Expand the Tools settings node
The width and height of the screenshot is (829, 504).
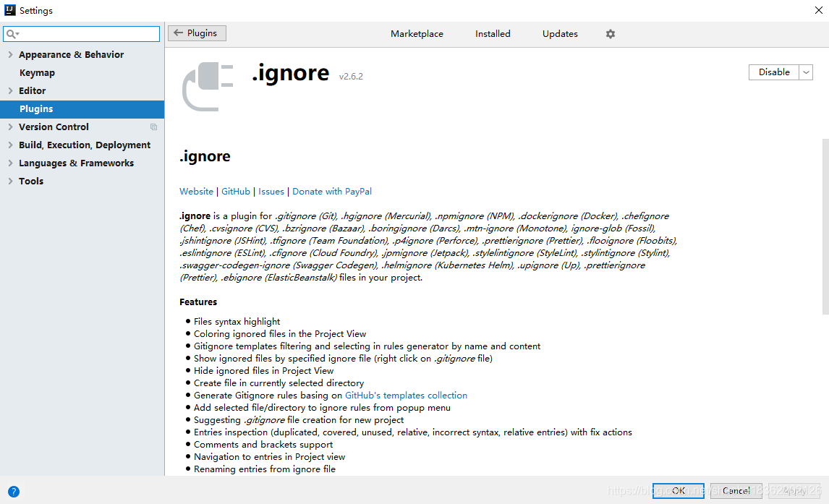[10, 181]
